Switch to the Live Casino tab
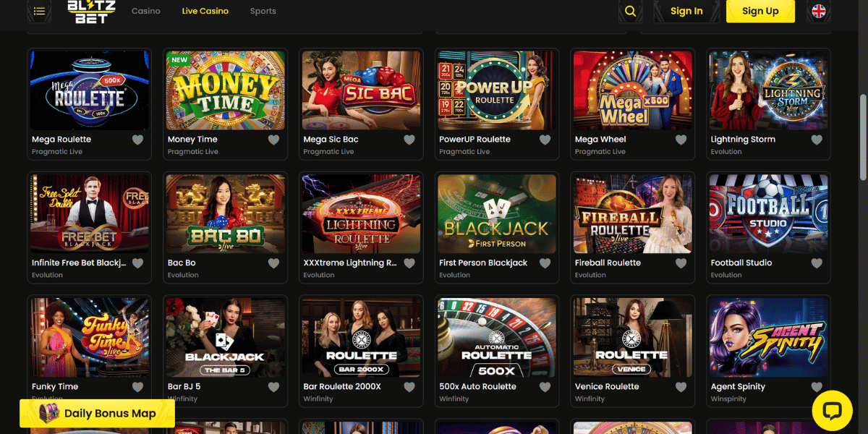 coord(205,11)
